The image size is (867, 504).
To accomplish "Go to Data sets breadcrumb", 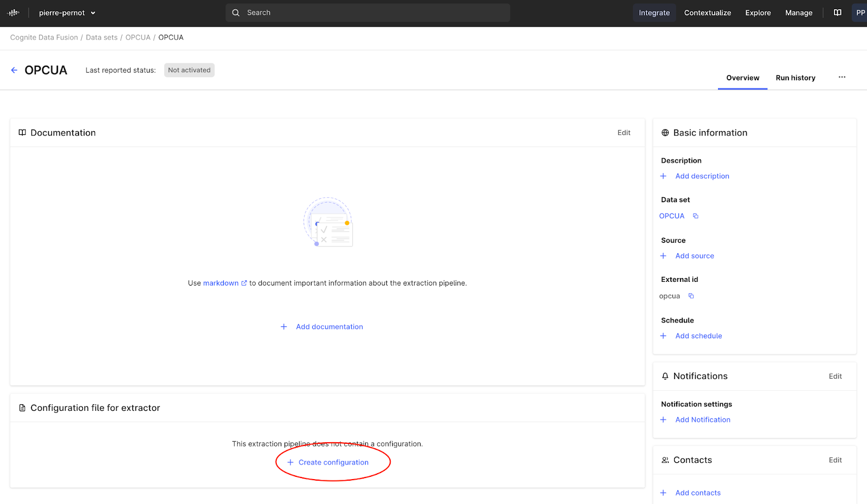I will (102, 37).
